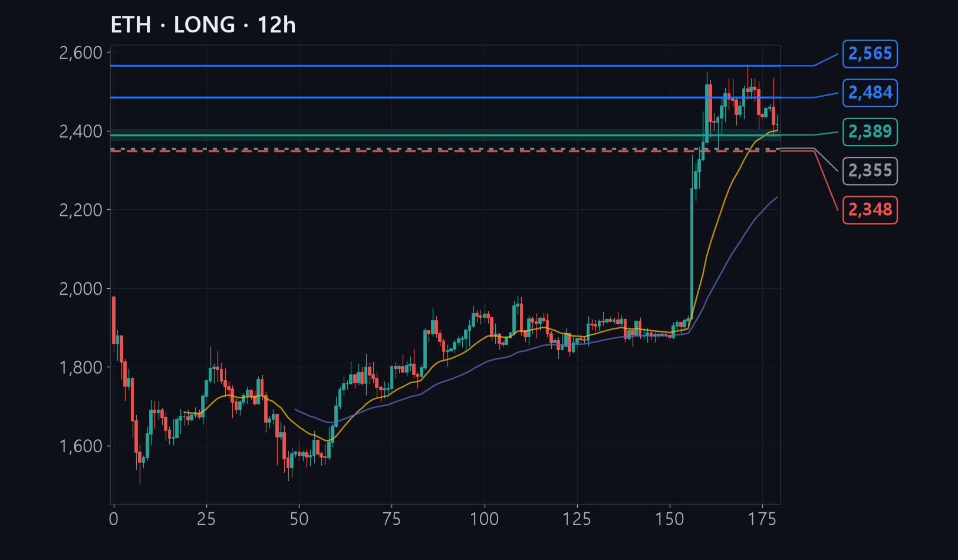This screenshot has height=560, width=958.
Task: Click the 2,348 red price label
Action: [870, 210]
